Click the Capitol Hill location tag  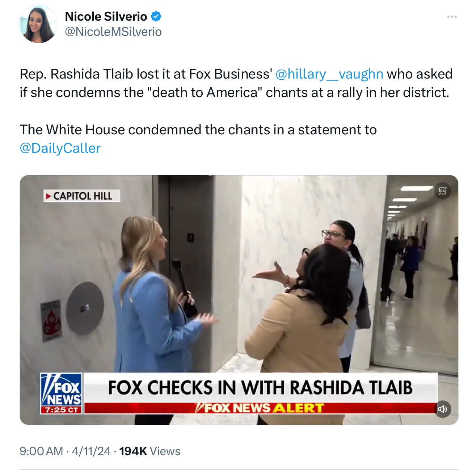[82, 196]
